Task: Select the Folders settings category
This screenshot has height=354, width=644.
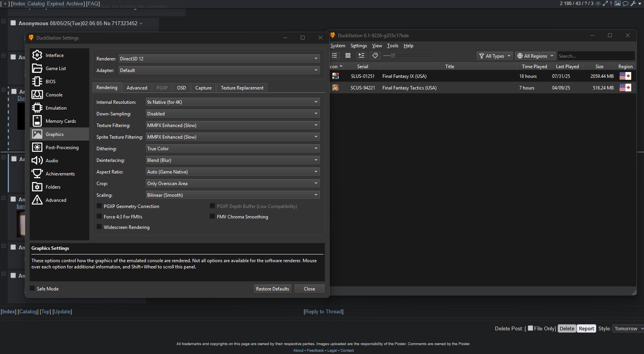Action: (x=59, y=187)
